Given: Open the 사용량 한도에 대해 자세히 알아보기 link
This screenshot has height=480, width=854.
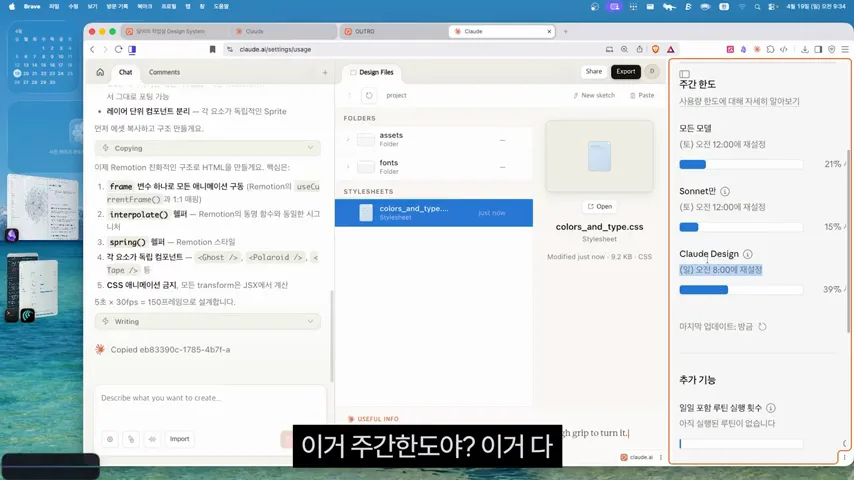Looking at the screenshot, I should (x=739, y=101).
